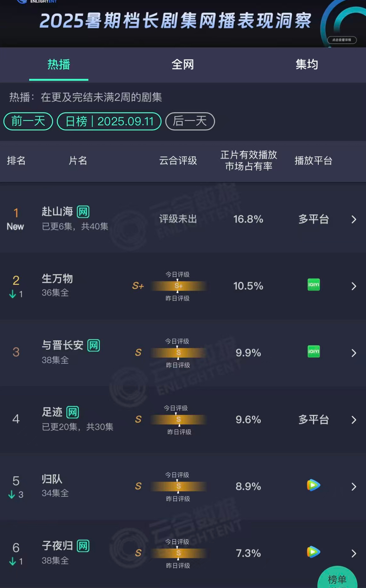The height and width of the screenshot is (588, 366).
Task: Tap iQIYI platform icon for 与晋长安
Action: (x=314, y=351)
